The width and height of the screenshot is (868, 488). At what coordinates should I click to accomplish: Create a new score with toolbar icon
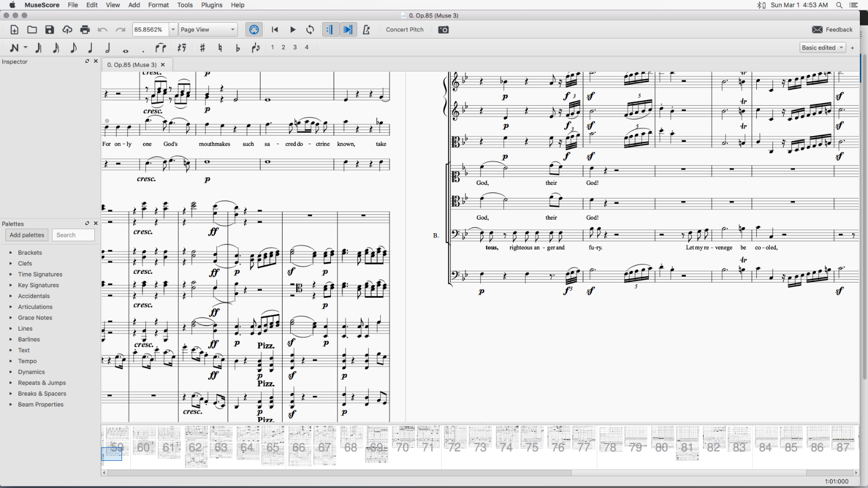(x=15, y=30)
